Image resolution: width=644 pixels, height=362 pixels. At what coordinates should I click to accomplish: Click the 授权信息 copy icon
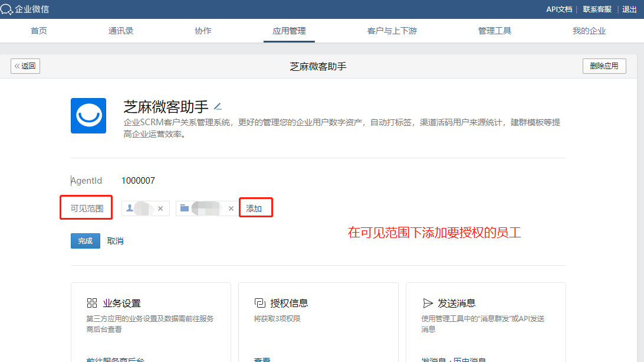tap(259, 303)
